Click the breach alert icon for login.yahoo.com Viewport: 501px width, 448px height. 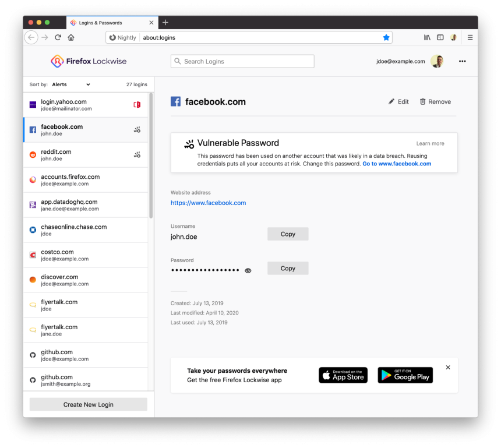(137, 105)
